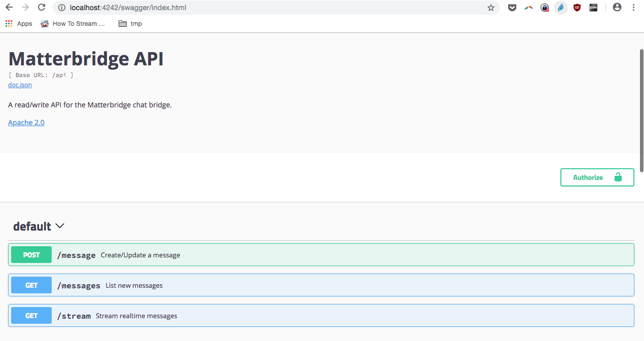Reload the Swagger page

(x=42, y=8)
